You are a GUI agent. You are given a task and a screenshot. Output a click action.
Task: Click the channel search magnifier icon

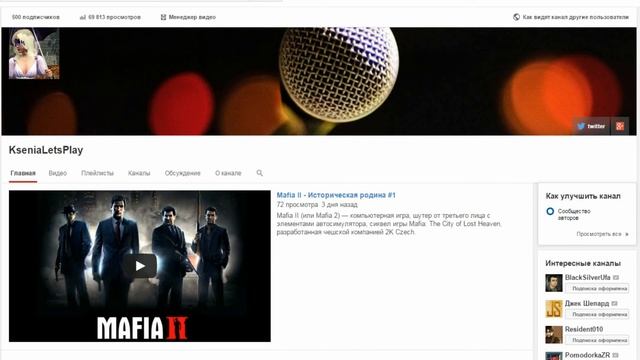tap(260, 173)
